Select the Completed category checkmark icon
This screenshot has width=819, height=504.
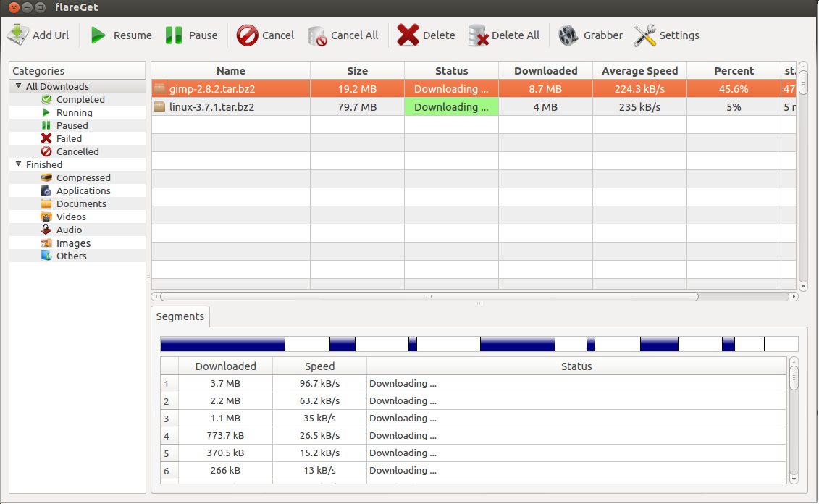(x=46, y=99)
